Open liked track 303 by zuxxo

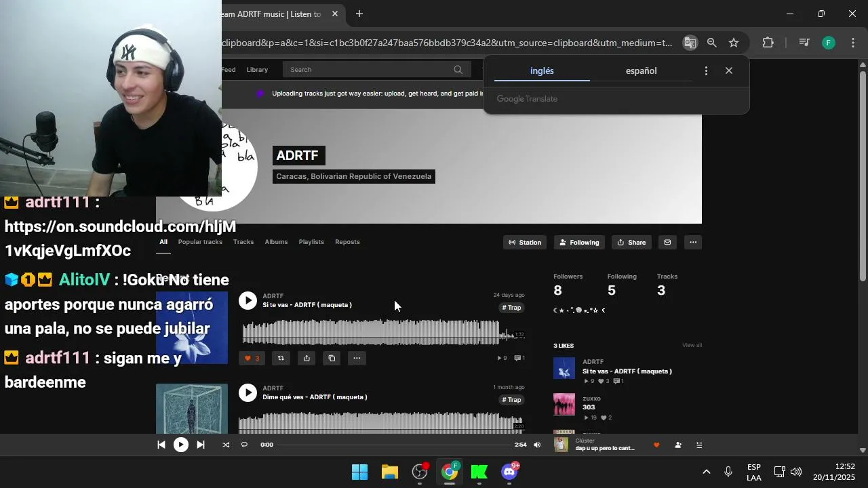click(589, 407)
